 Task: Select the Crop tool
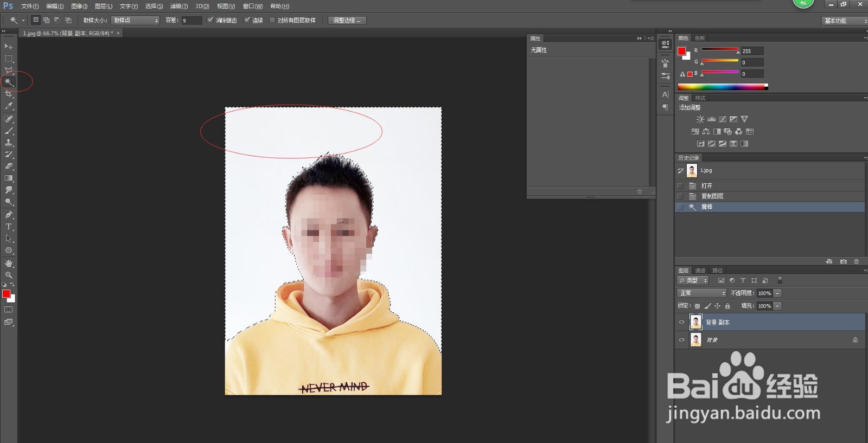[9, 94]
